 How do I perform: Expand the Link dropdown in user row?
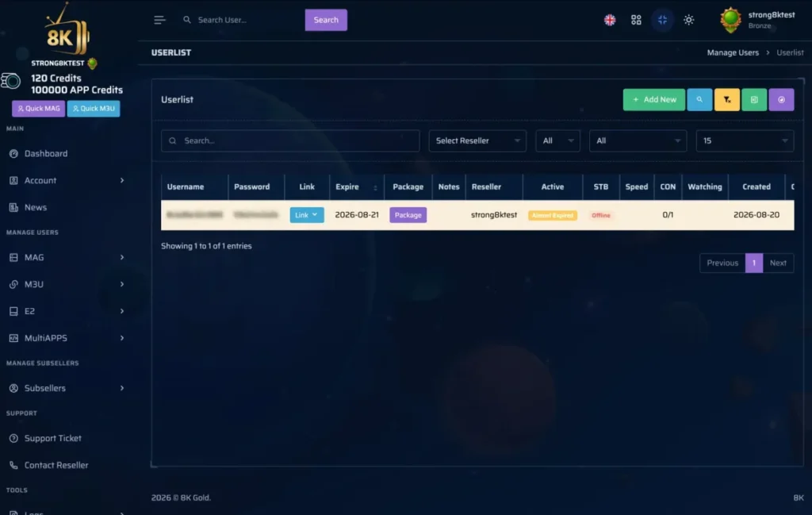(307, 214)
